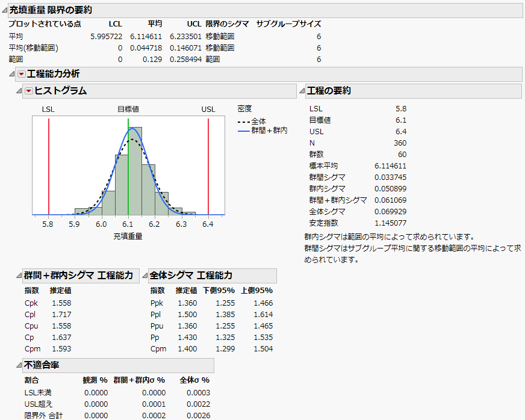
Task: Select the 目標値 value 6.1 in summary
Action: click(x=401, y=120)
